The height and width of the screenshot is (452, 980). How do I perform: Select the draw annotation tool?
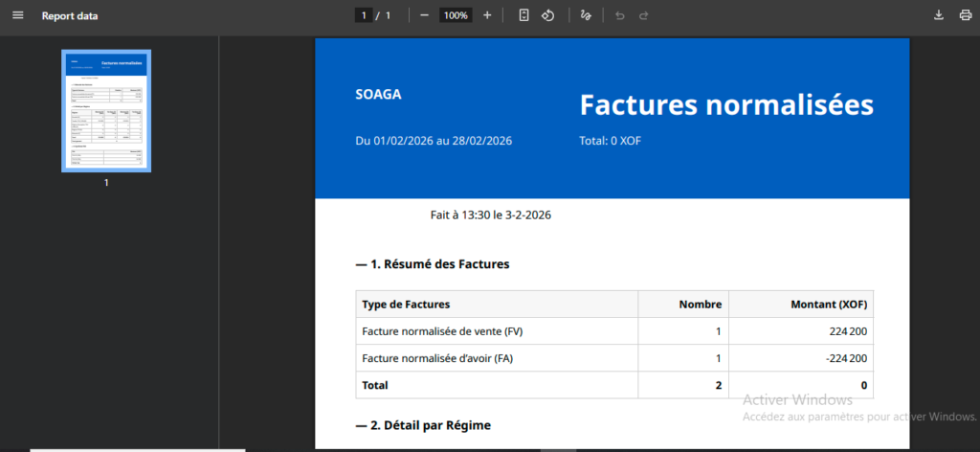tap(586, 15)
